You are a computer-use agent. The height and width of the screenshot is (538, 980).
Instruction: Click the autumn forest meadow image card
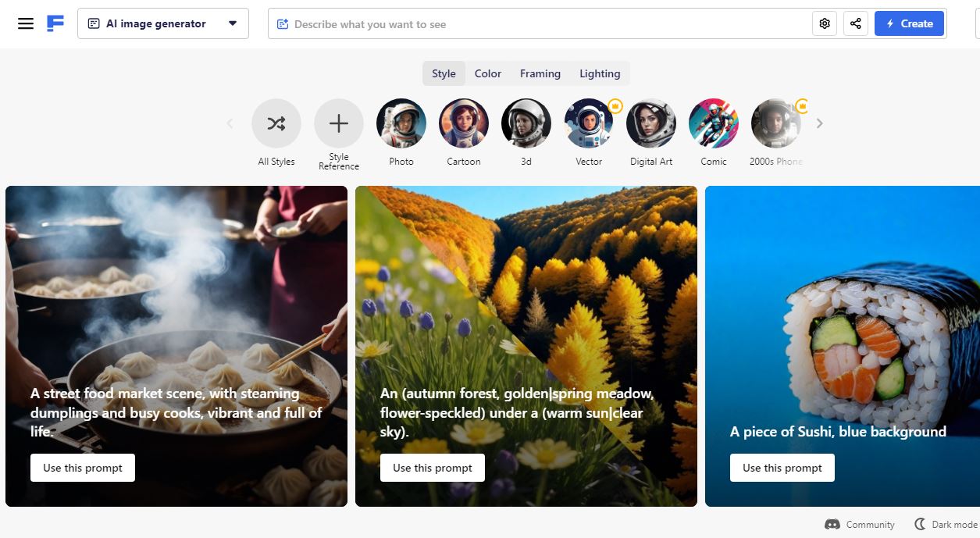click(x=526, y=346)
